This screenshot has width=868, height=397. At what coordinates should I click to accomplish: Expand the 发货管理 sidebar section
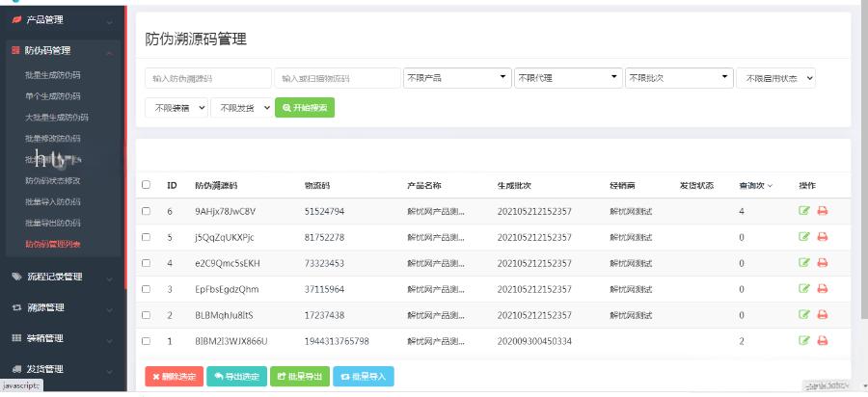tap(61, 369)
